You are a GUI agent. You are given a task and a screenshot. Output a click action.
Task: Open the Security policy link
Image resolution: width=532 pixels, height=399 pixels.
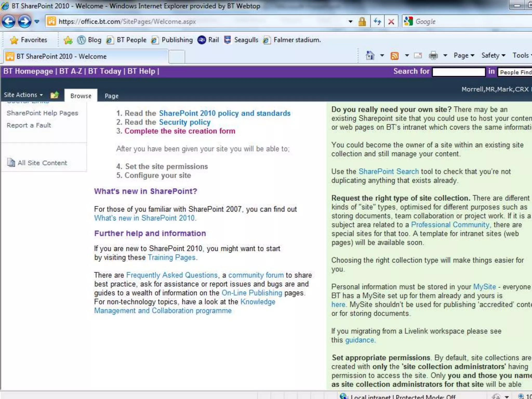tap(185, 122)
